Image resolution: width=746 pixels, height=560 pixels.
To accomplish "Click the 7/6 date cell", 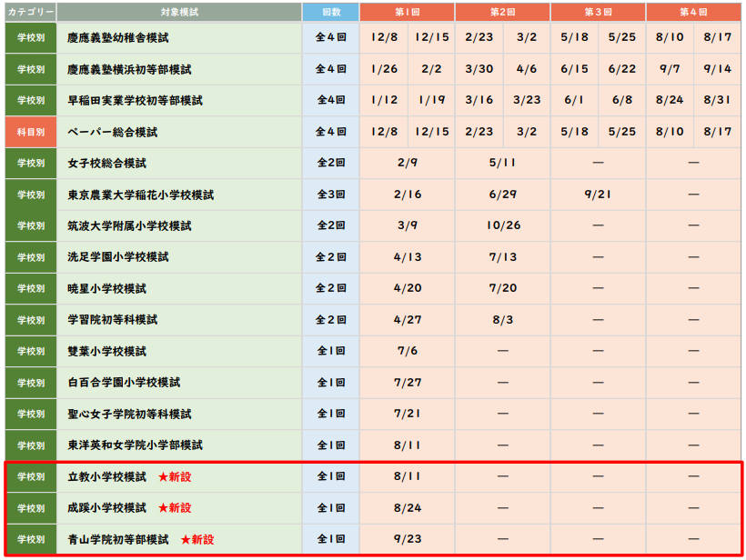I will pyautogui.click(x=408, y=351).
